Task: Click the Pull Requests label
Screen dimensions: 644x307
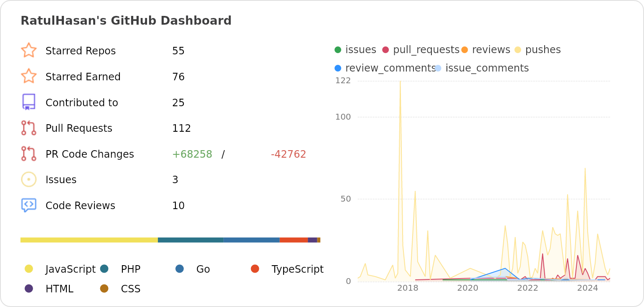Action: pyautogui.click(x=79, y=128)
